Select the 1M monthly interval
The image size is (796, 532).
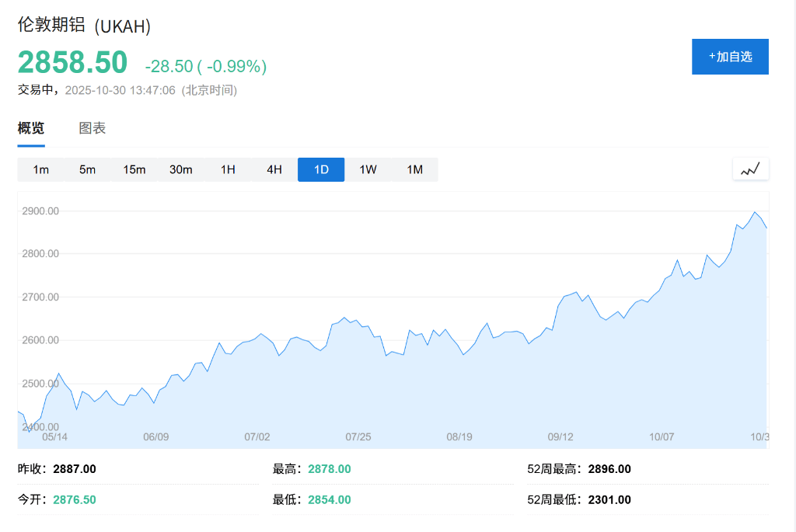pos(414,169)
